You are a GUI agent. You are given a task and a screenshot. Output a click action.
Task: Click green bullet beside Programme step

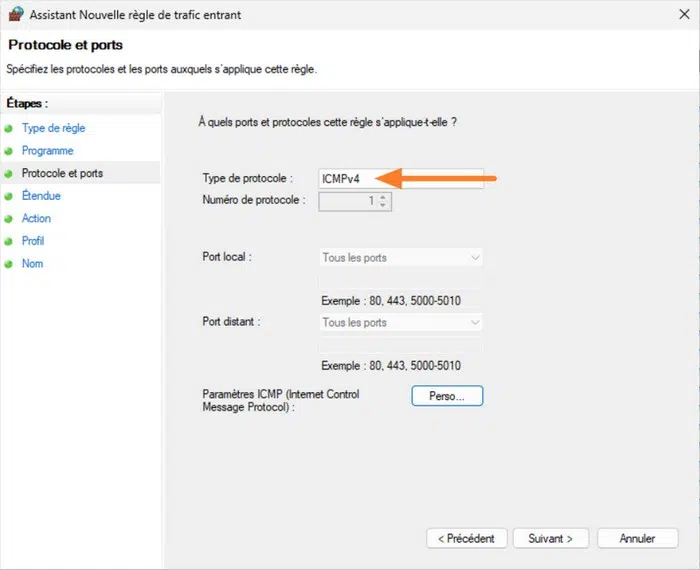(10, 151)
